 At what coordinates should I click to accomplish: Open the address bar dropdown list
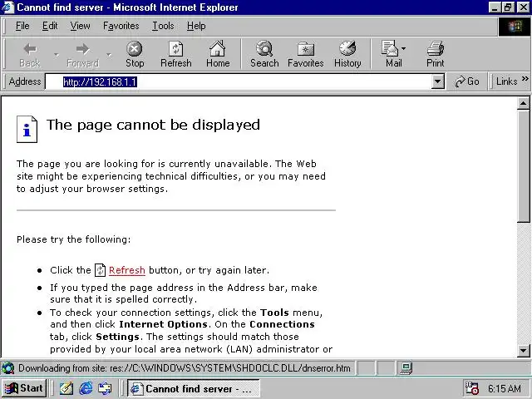[438, 81]
